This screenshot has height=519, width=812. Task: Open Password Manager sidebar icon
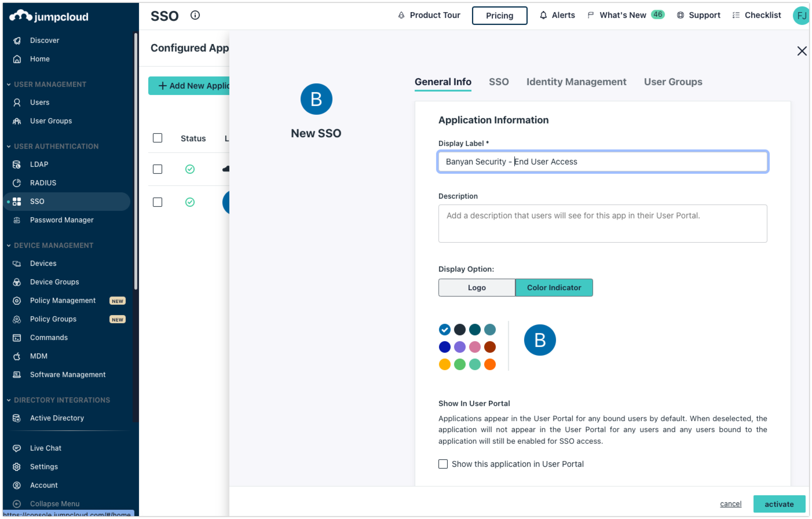17,220
